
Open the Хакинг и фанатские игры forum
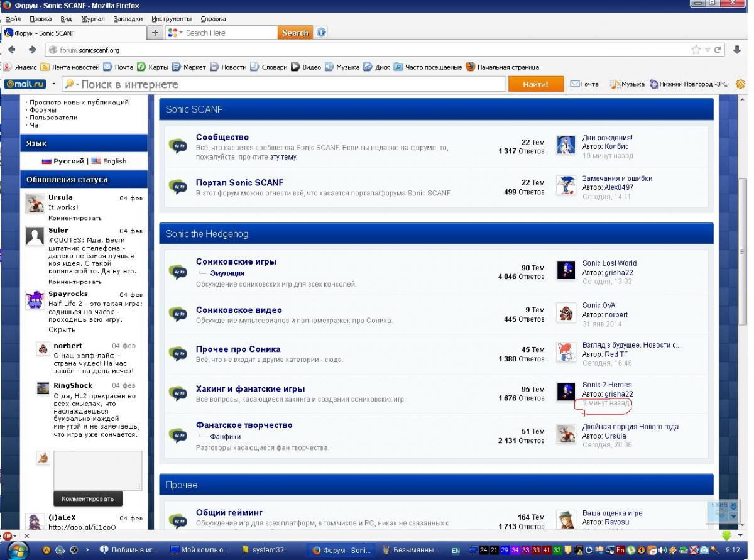pos(250,389)
